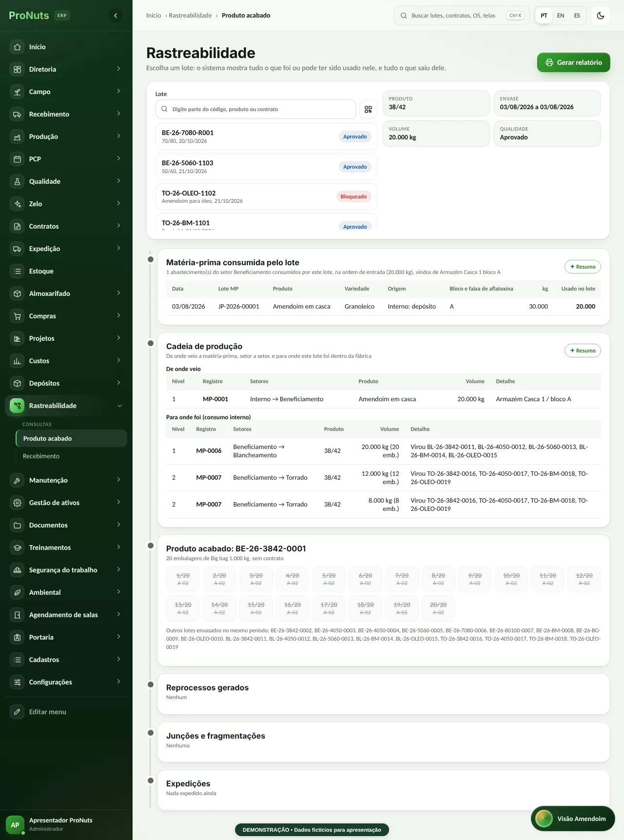Click the PCP calendar icon
The height and width of the screenshot is (840, 624).
click(17, 159)
